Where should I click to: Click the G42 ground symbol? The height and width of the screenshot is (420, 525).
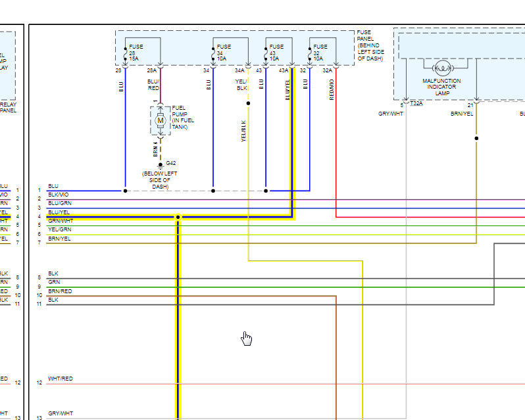(x=161, y=165)
